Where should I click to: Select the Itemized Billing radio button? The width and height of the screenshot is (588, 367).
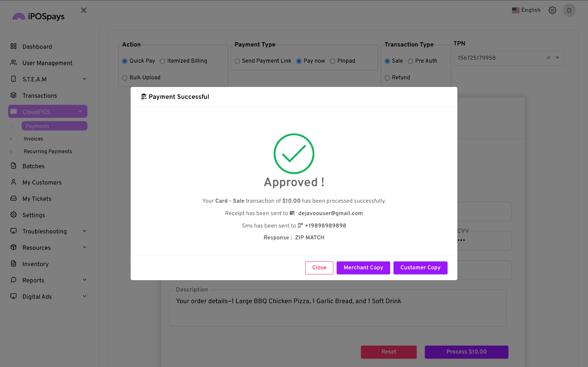click(163, 61)
